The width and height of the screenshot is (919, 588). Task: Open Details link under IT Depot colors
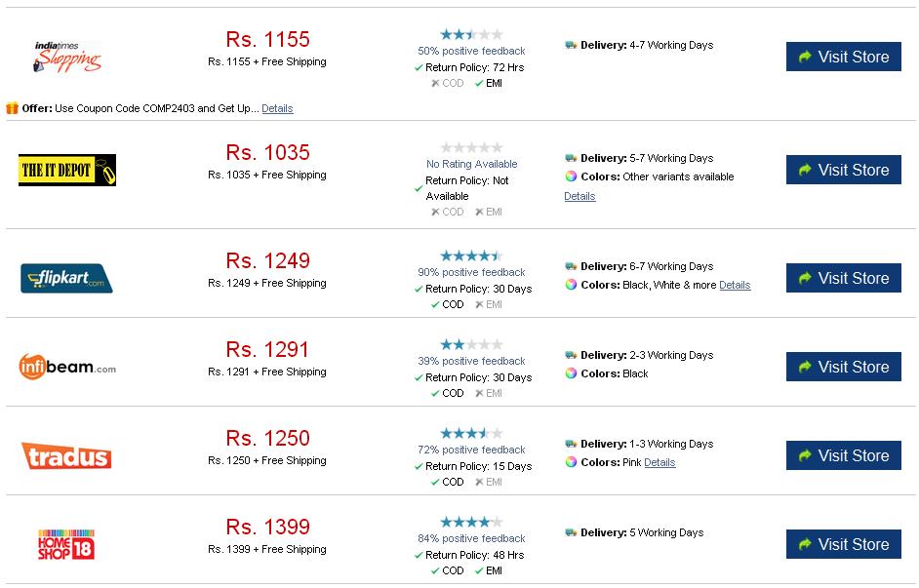(579, 196)
